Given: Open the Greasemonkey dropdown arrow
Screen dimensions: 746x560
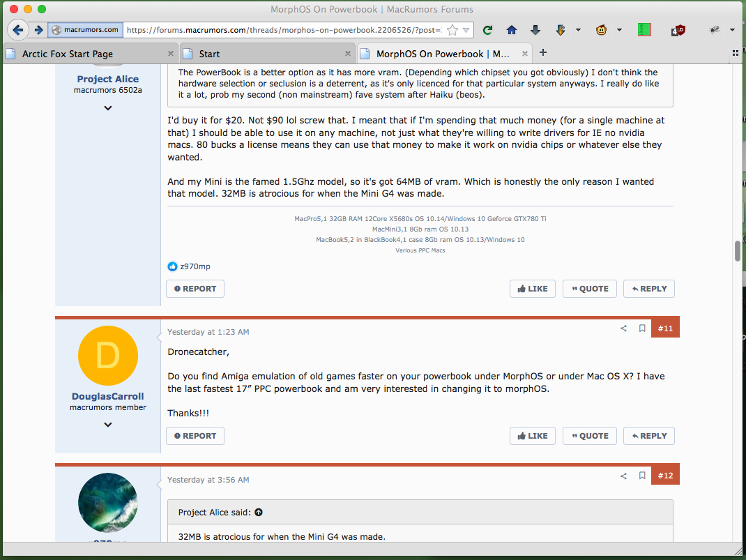Looking at the screenshot, I should (x=619, y=30).
